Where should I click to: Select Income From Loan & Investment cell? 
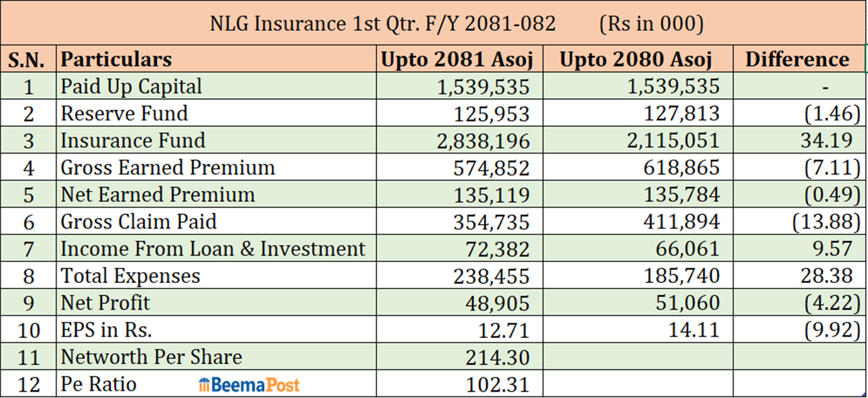coord(213,249)
